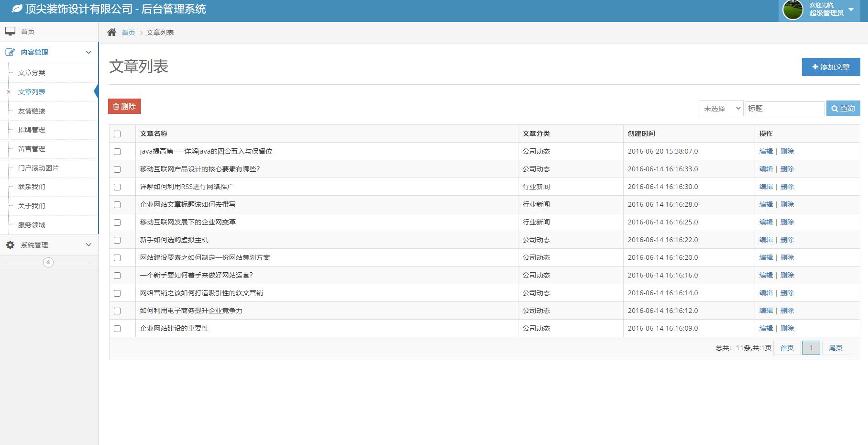Expand the 系统管理 menu chevron
Viewport: 868px width, 445px height.
coord(88,245)
